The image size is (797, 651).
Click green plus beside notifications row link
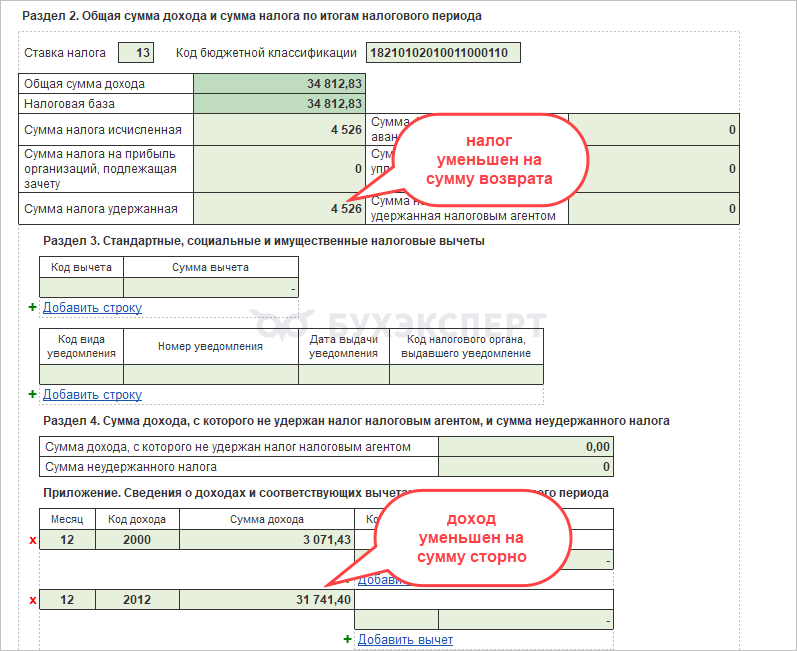click(x=33, y=394)
